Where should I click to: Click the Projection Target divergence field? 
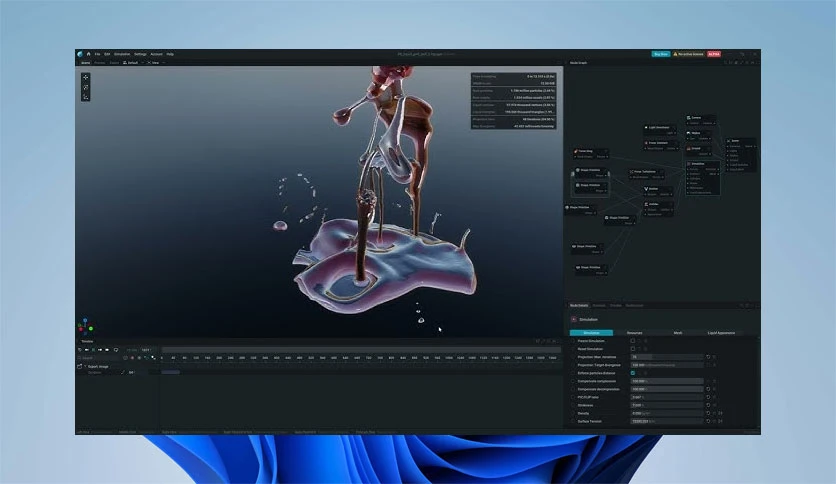coord(666,365)
